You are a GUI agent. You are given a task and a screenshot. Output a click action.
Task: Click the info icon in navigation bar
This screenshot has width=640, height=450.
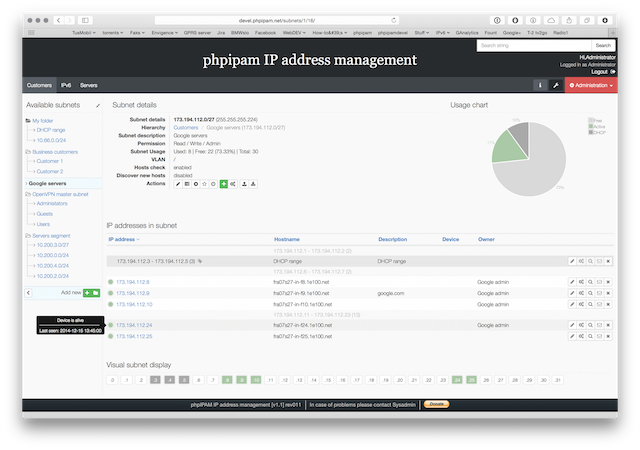click(540, 85)
